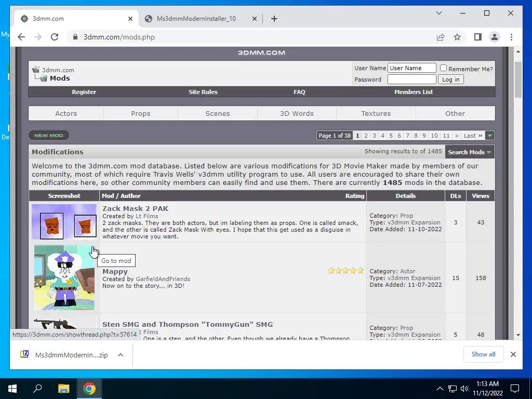Click the Zack Mask screenshot thumbnail
This screenshot has height=399, width=532.
tap(64, 222)
